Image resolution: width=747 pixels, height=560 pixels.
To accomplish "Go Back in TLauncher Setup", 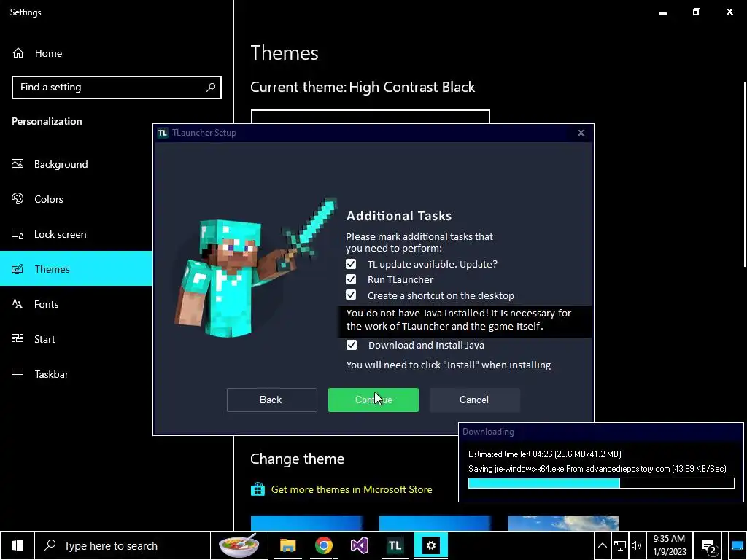I will 271,400.
